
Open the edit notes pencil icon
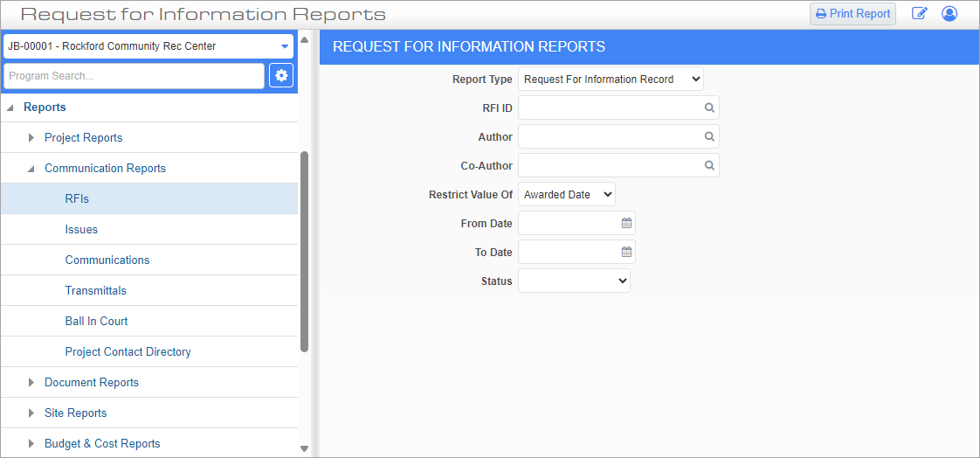919,14
